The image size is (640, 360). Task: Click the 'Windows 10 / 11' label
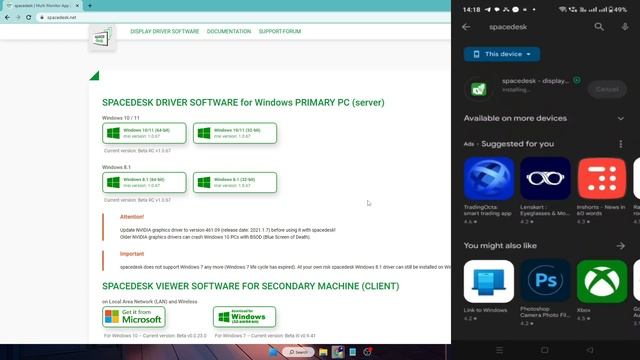point(121,118)
